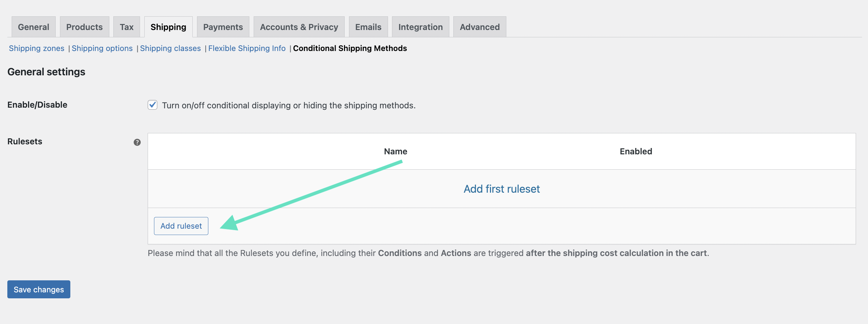Open the Shipping classes section
The image size is (868, 324).
tap(171, 48)
